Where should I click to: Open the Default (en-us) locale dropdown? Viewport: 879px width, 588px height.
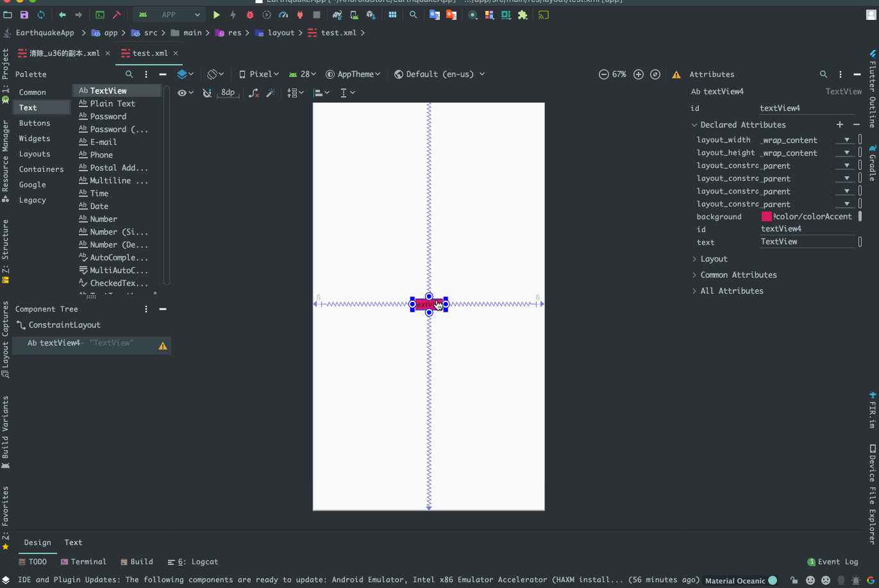tap(440, 74)
